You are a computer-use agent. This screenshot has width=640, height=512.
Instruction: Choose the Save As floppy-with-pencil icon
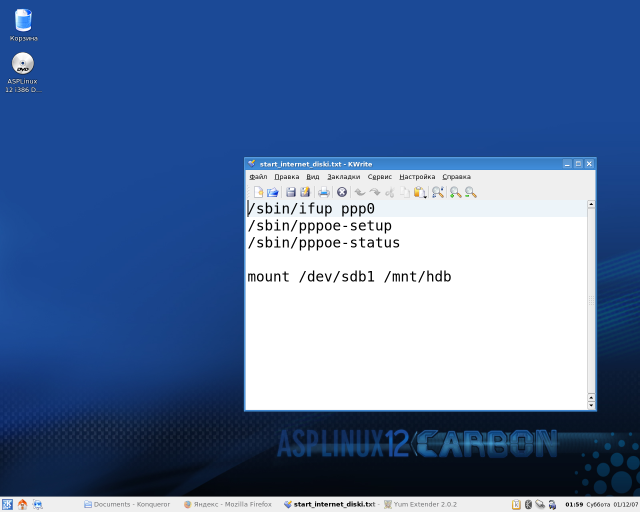(305, 192)
